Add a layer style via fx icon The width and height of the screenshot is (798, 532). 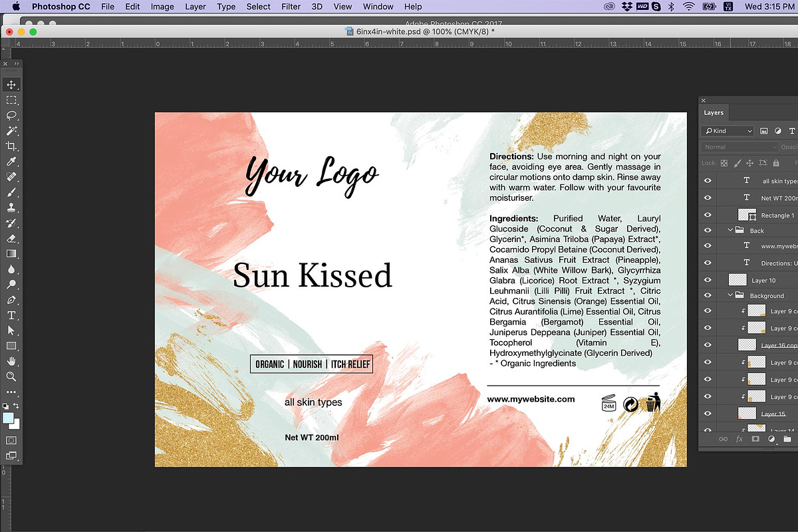[739, 440]
